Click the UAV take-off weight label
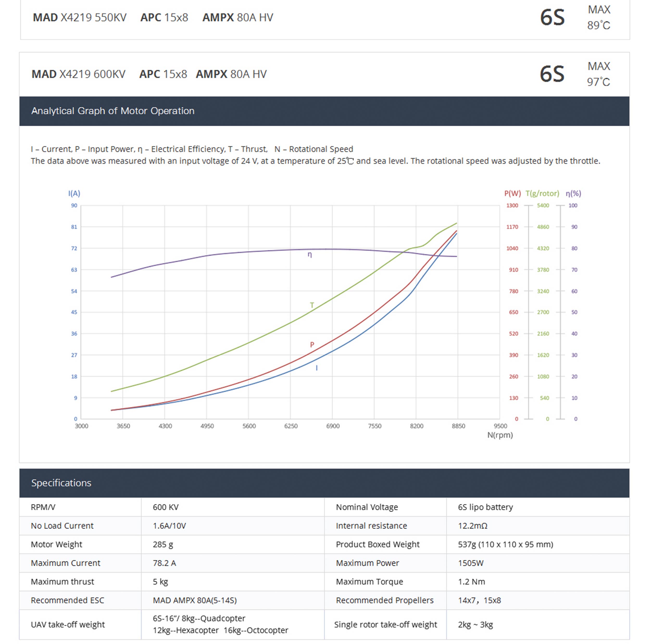The width and height of the screenshot is (651, 644). click(x=68, y=624)
